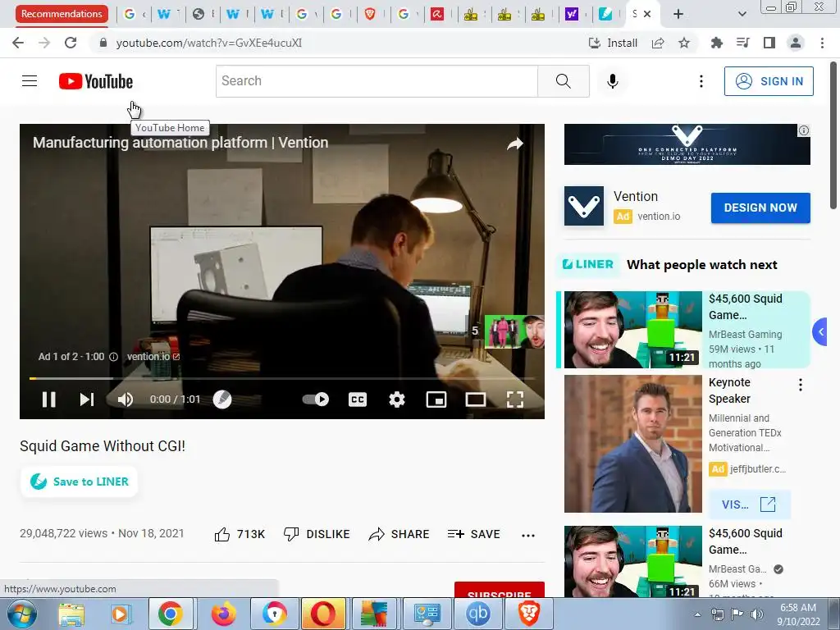The height and width of the screenshot is (630, 840).
Task: Open highlighted $45,600 Squid Game thumbnail
Action: point(632,330)
